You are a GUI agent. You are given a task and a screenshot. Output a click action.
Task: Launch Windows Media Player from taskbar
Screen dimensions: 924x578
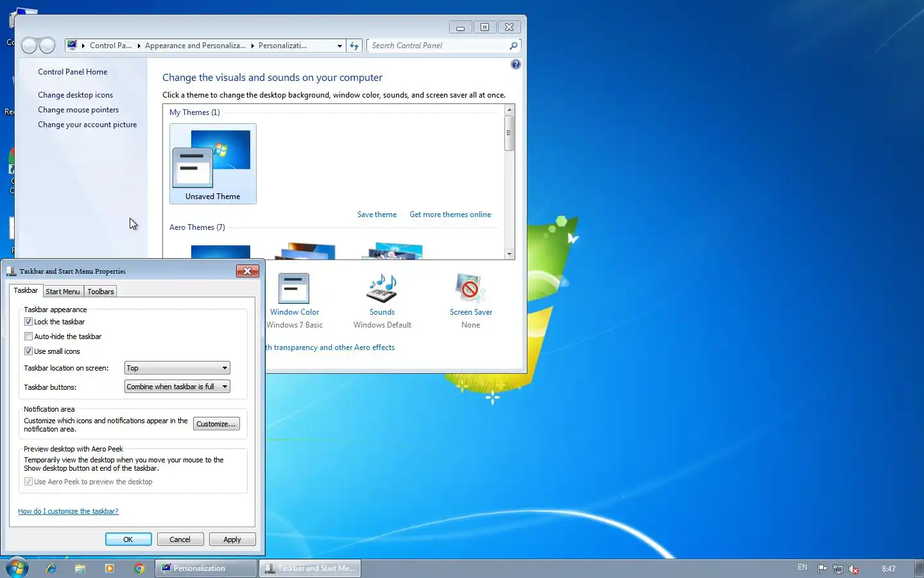110,568
